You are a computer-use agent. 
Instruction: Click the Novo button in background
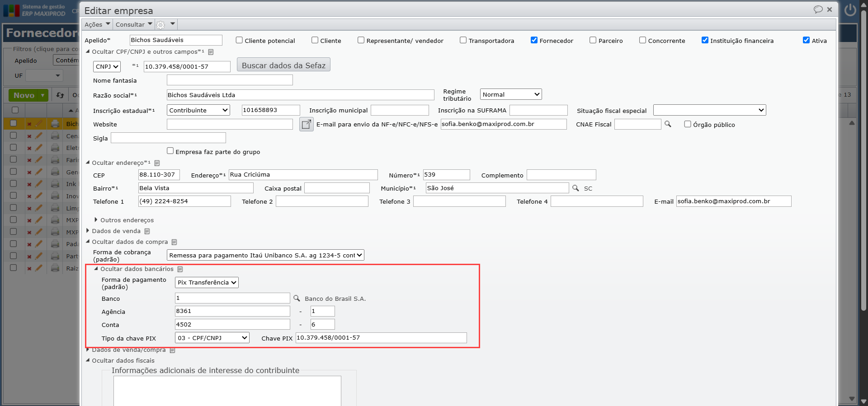coord(28,95)
